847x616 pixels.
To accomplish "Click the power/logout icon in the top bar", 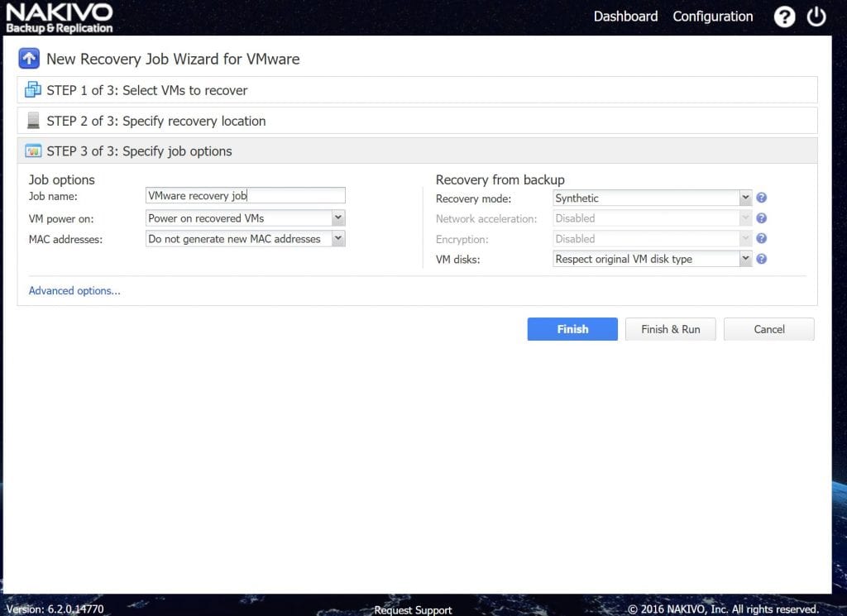I will pos(816,17).
